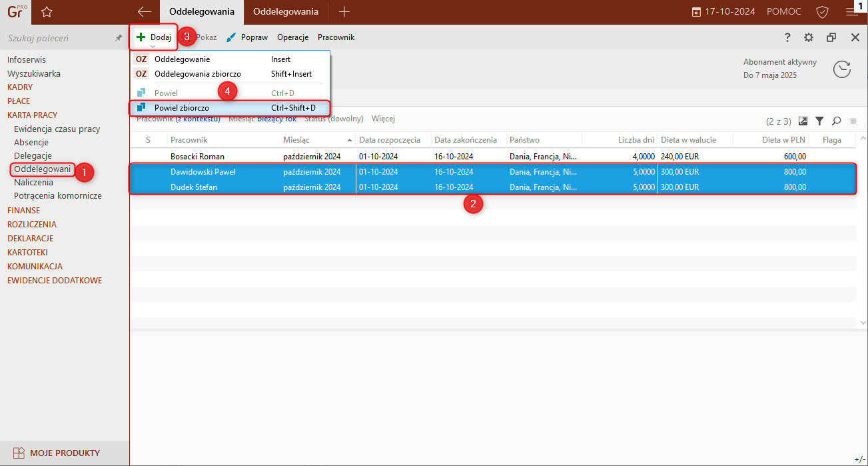Focus the Szukaj poleceń search field
Screen dimensions: 868x466
[x=59, y=38]
